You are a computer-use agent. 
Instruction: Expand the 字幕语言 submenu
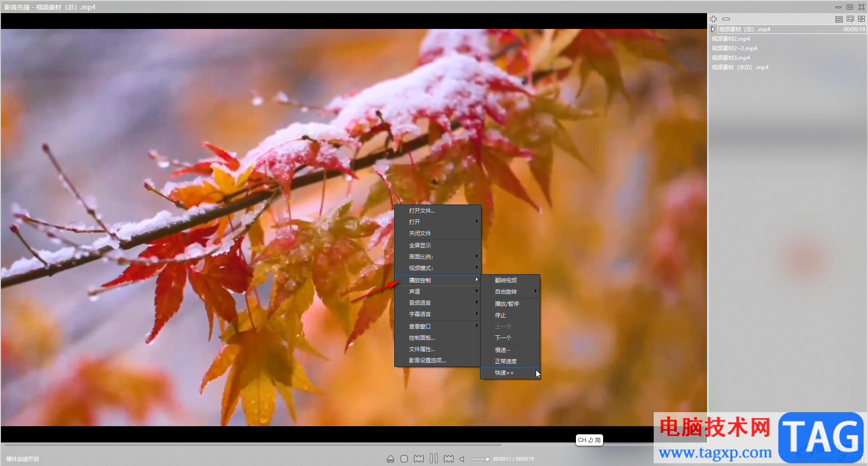point(438,314)
